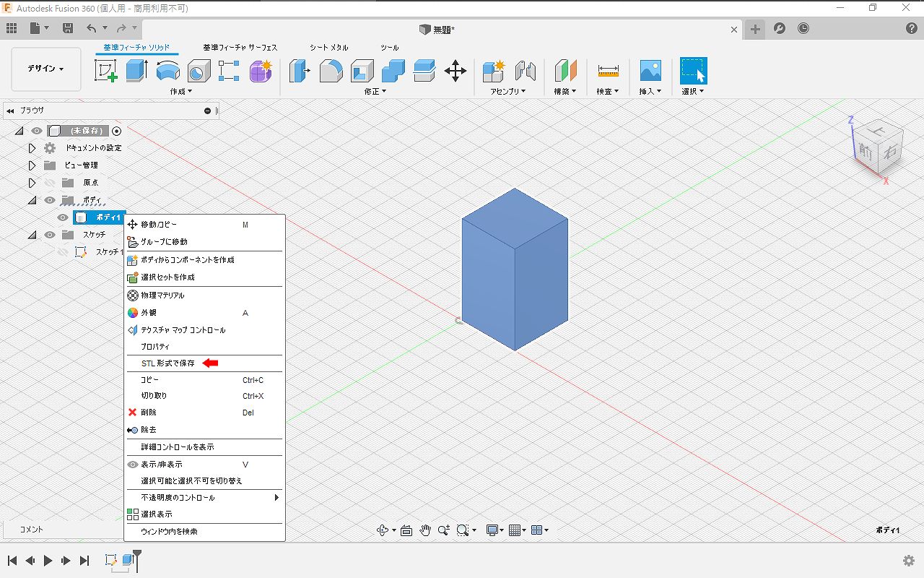This screenshot has width=924, height=578.
Task: Select the Shell tool icon
Action: pos(362,71)
